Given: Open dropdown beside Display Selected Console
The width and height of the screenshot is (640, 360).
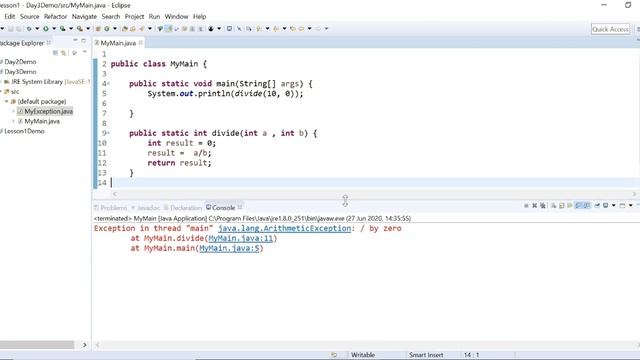Looking at the screenshot, I should 613,205.
